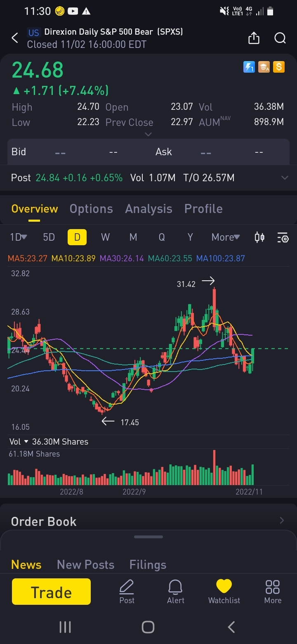Select the W weekly interval
Viewport: 297px width, 644px height.
pyautogui.click(x=105, y=237)
